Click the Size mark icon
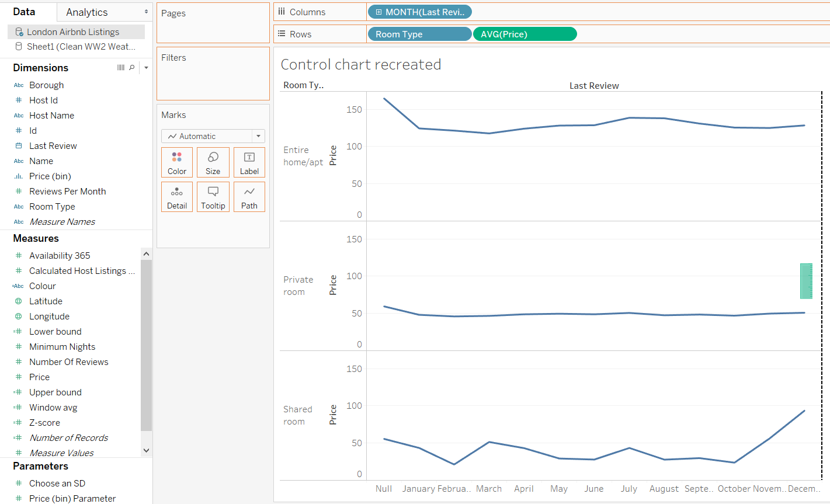 click(x=213, y=162)
